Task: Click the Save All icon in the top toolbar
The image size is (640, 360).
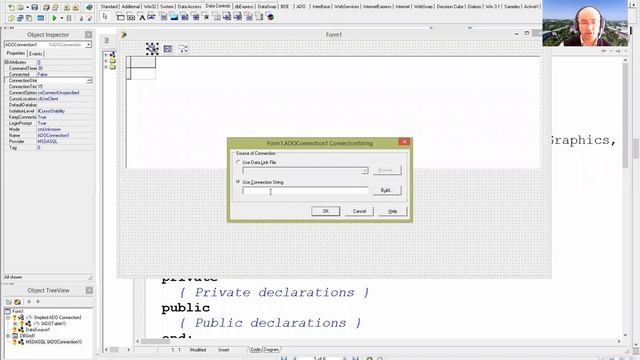Action: click(x=47, y=7)
